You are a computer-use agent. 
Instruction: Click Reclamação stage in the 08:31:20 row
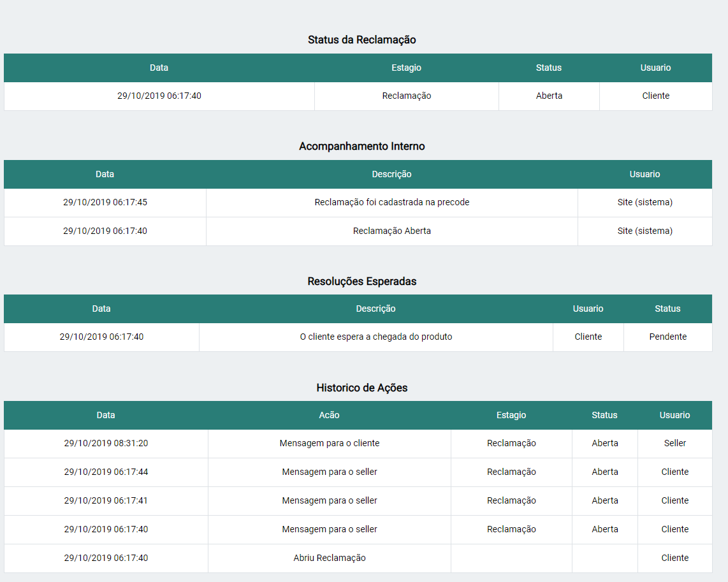pyautogui.click(x=511, y=444)
